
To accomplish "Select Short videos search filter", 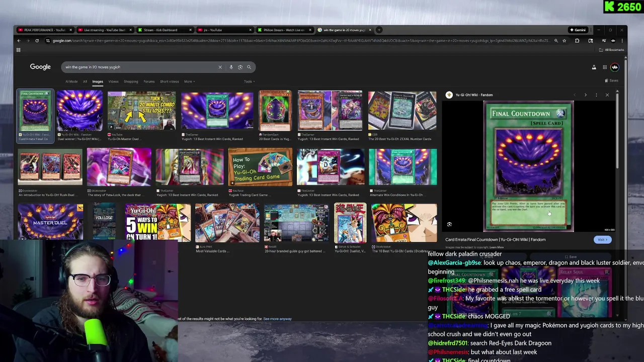I will [x=170, y=81].
